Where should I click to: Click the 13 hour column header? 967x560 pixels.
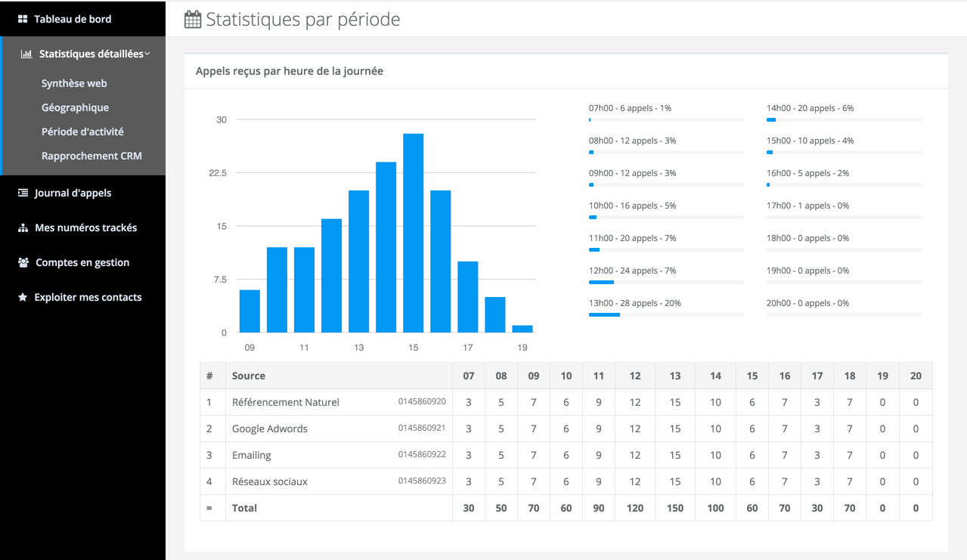click(675, 376)
